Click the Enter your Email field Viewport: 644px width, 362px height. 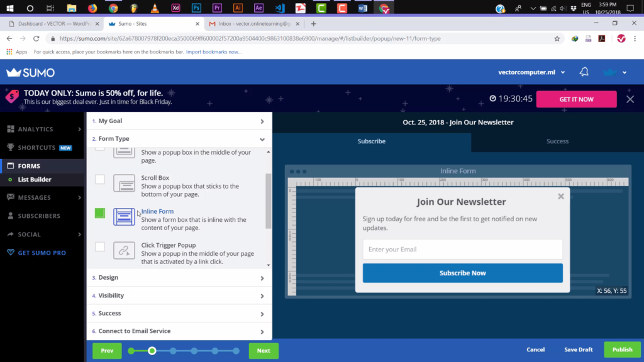pos(462,249)
